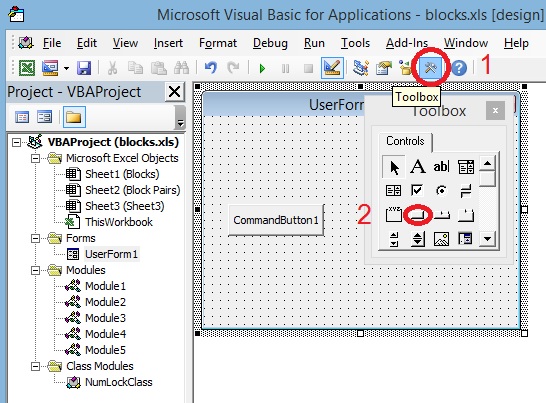
Task: Switch to the Controls tab in Toolbox
Action: pos(405,141)
